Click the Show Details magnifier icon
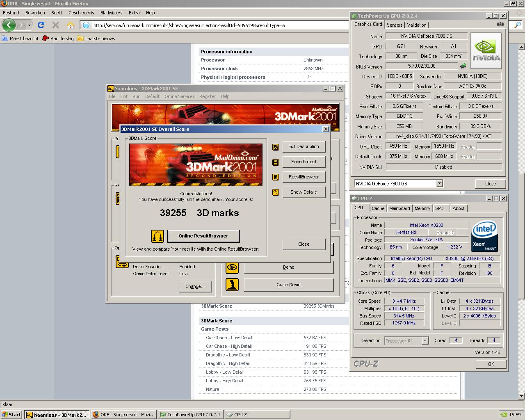The image size is (525, 420). click(276, 192)
